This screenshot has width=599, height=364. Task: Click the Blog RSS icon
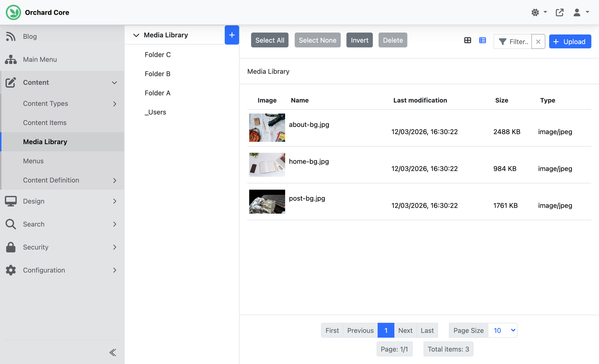click(11, 36)
